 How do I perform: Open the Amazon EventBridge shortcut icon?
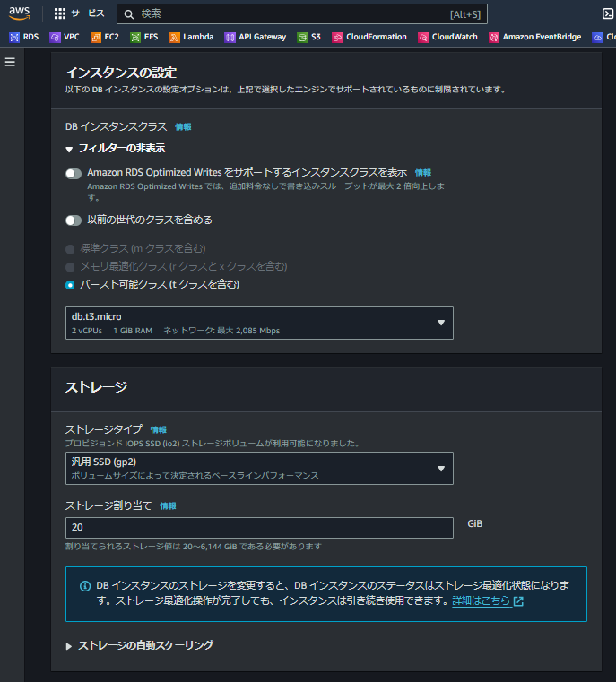[x=494, y=38]
